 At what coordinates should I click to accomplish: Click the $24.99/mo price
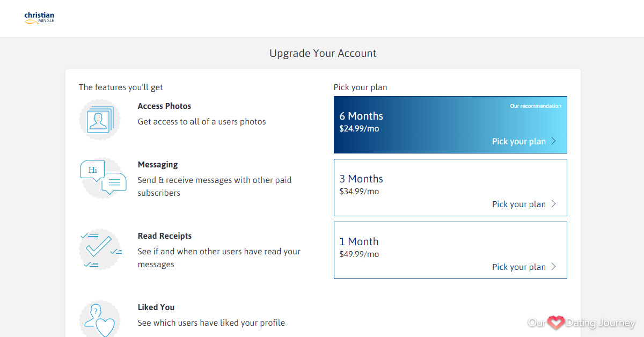point(359,129)
